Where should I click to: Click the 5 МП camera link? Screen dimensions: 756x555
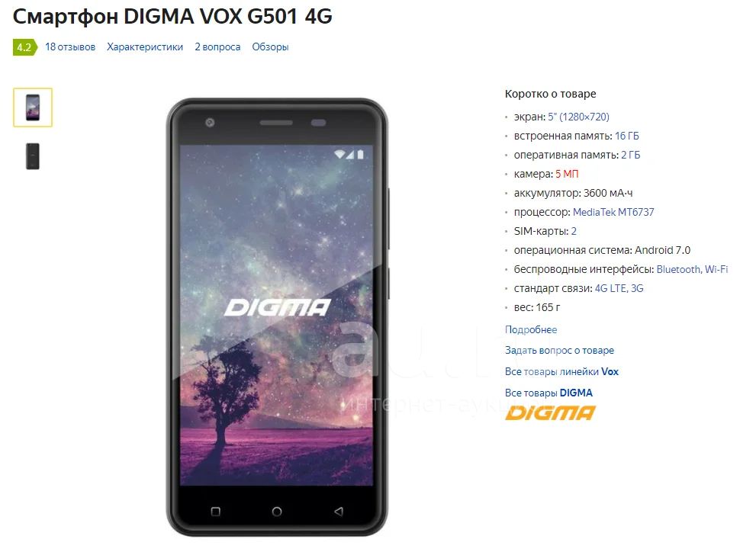pyautogui.click(x=567, y=174)
